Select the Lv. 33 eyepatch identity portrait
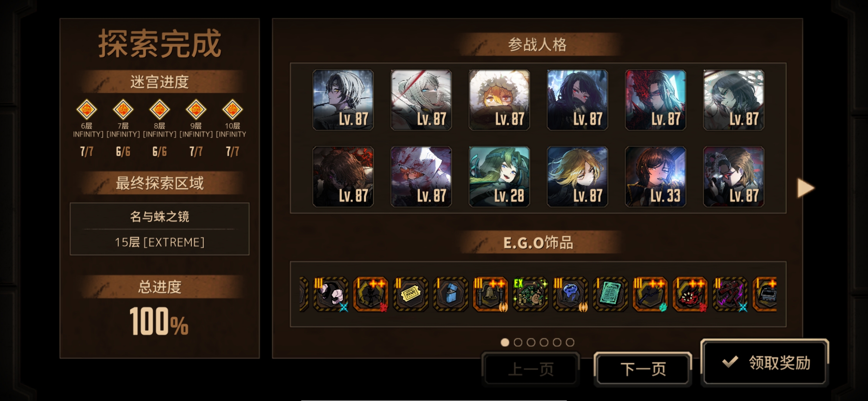 pos(655,176)
